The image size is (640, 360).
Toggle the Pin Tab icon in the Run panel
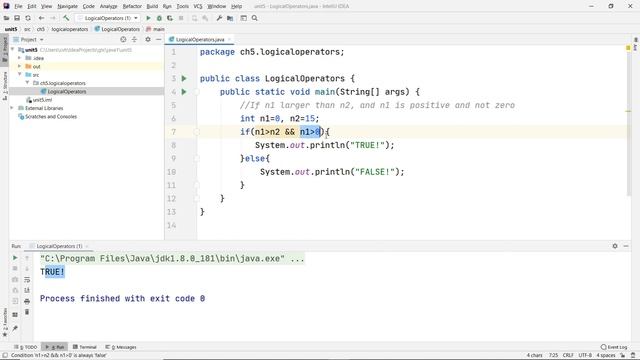[15, 329]
